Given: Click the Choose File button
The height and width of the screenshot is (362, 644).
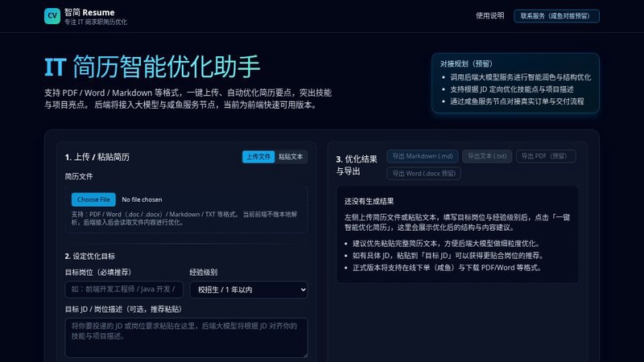Looking at the screenshot, I should pos(93,200).
